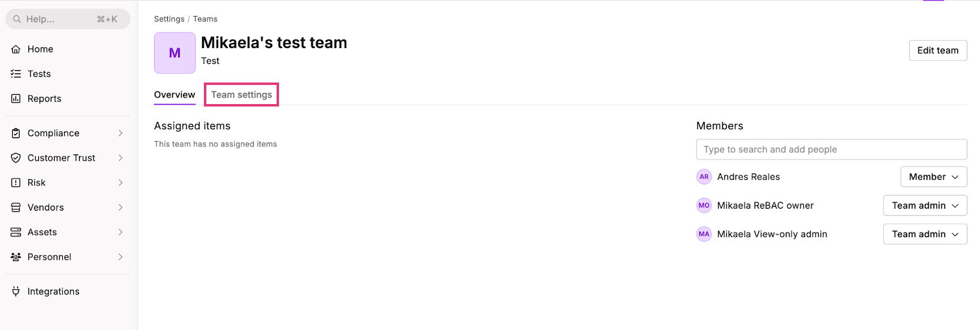Click the Home house icon
This screenshot has height=330, width=980.
coord(16,49)
